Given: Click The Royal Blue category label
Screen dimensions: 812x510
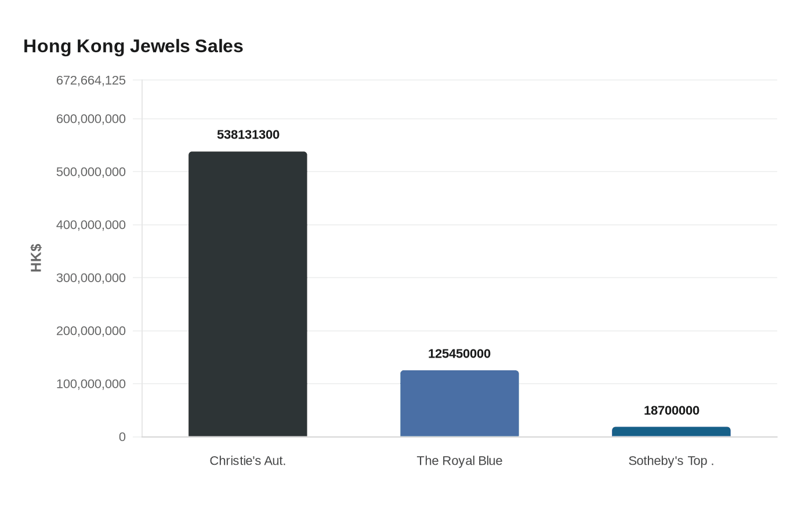Looking at the screenshot, I should pyautogui.click(x=459, y=461).
